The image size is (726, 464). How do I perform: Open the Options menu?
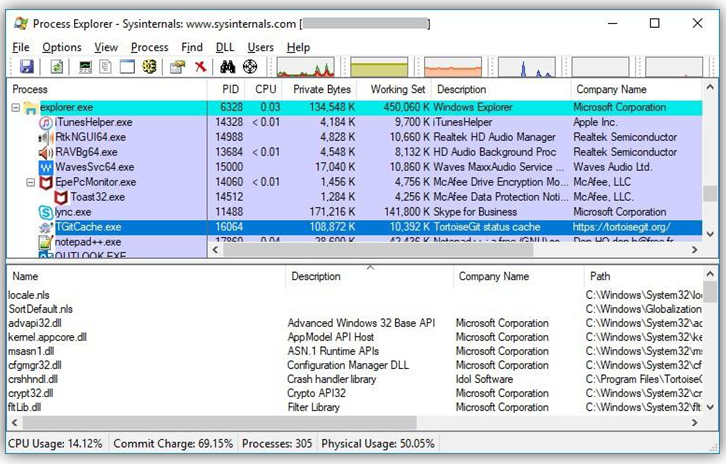pos(62,47)
